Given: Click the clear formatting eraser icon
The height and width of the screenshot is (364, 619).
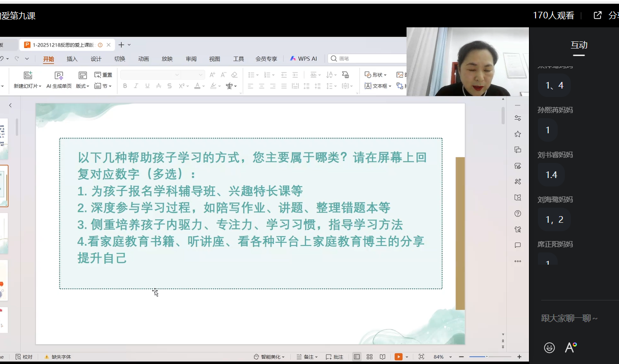Looking at the screenshot, I should point(234,75).
